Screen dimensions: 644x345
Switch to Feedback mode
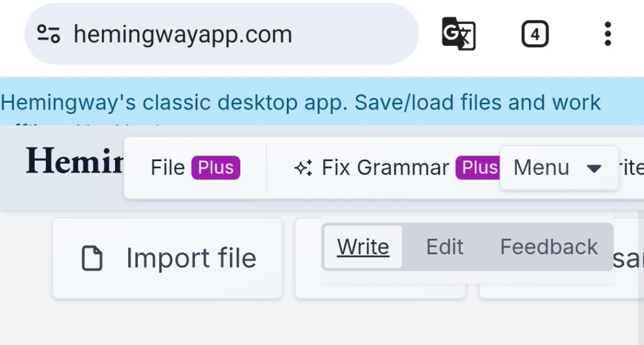tap(548, 247)
